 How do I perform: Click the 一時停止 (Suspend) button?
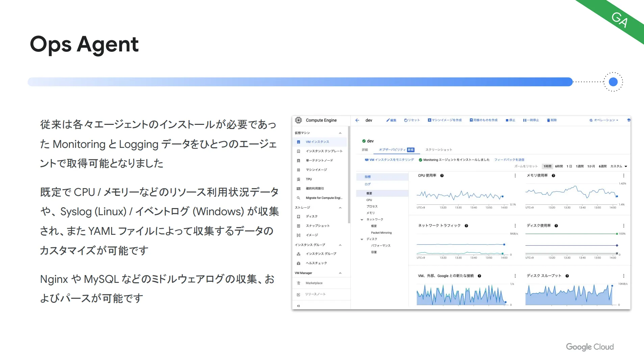point(531,120)
